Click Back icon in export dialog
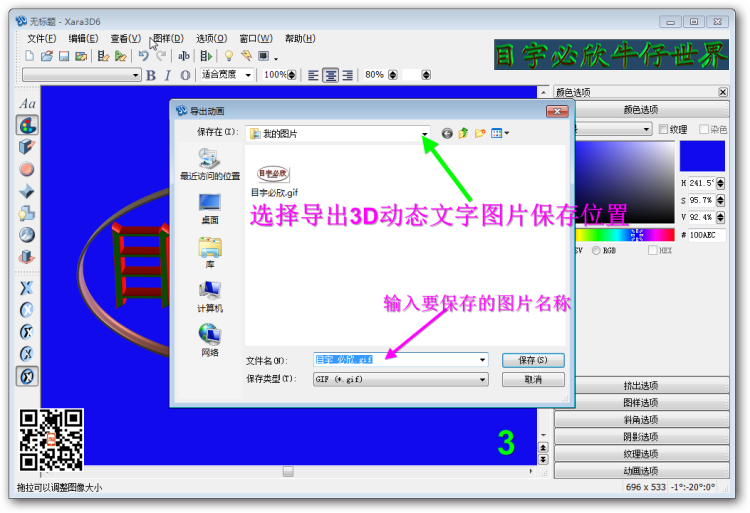Image resolution: width=750 pixels, height=513 pixels. pos(447,133)
